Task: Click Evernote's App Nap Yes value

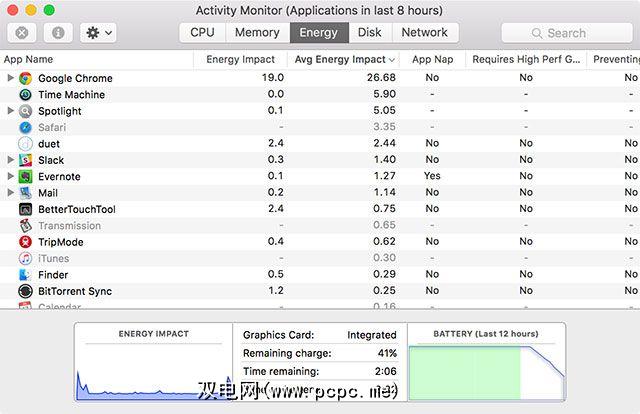Action: click(432, 176)
